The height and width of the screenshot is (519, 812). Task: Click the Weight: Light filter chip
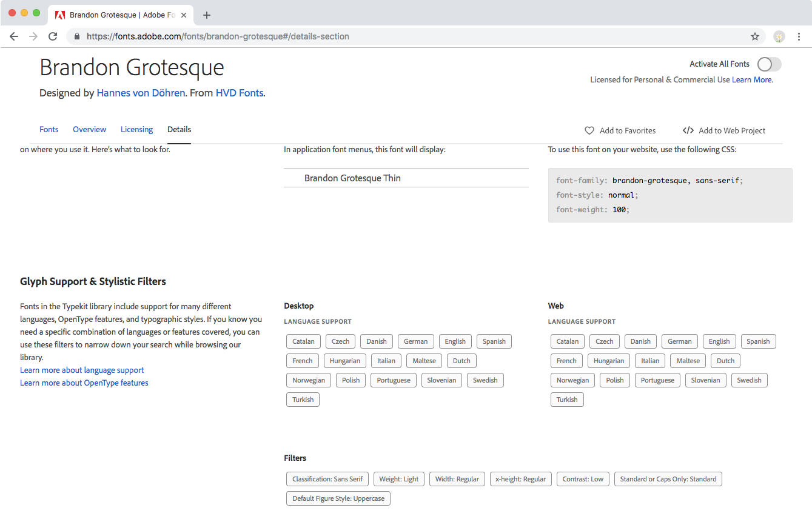pos(398,478)
